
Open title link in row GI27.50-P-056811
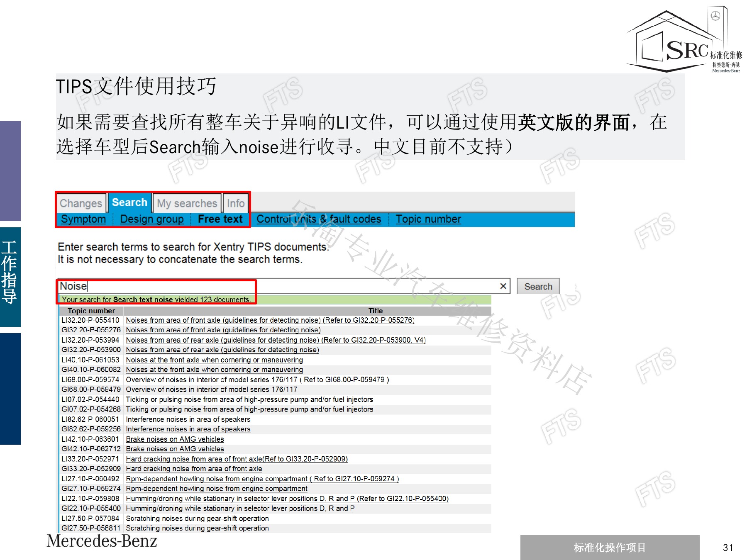pyautogui.click(x=197, y=528)
